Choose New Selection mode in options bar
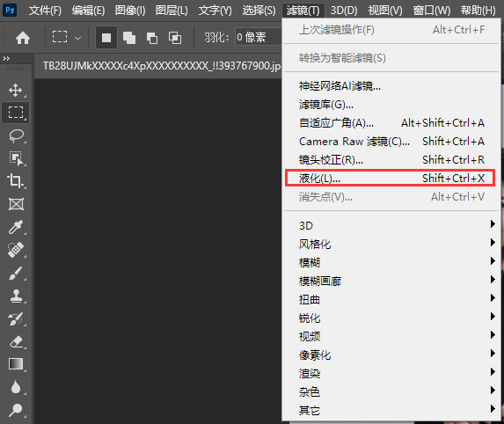This screenshot has width=504, height=424. [106, 38]
